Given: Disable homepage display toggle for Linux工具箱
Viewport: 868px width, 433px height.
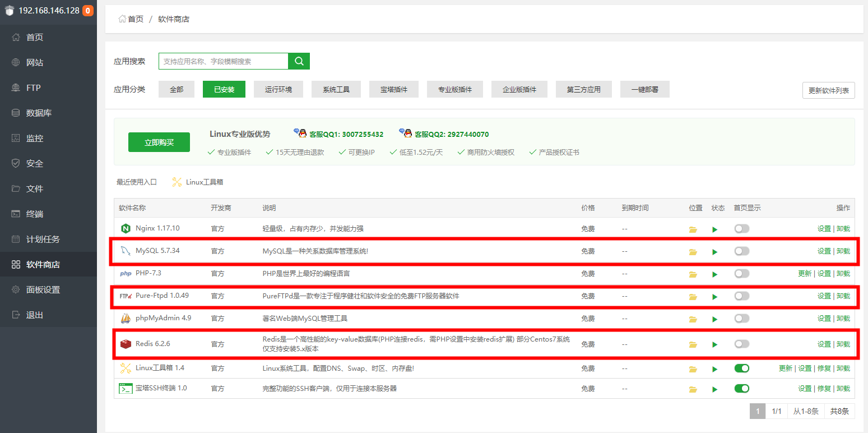Looking at the screenshot, I should tap(741, 368).
